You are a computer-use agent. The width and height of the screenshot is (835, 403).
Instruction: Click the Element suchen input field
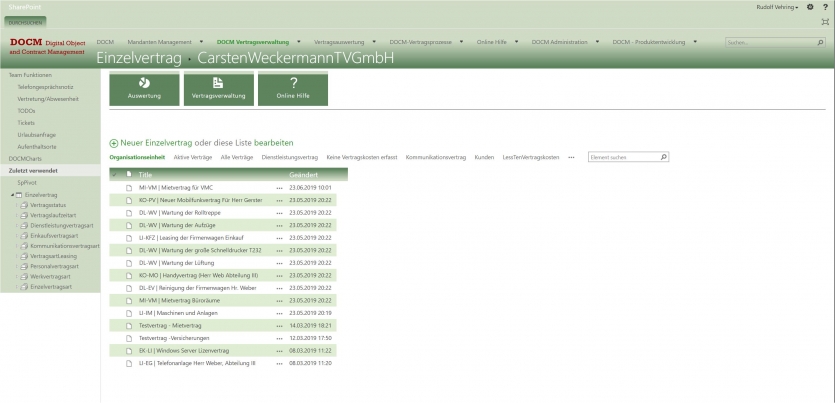click(624, 158)
